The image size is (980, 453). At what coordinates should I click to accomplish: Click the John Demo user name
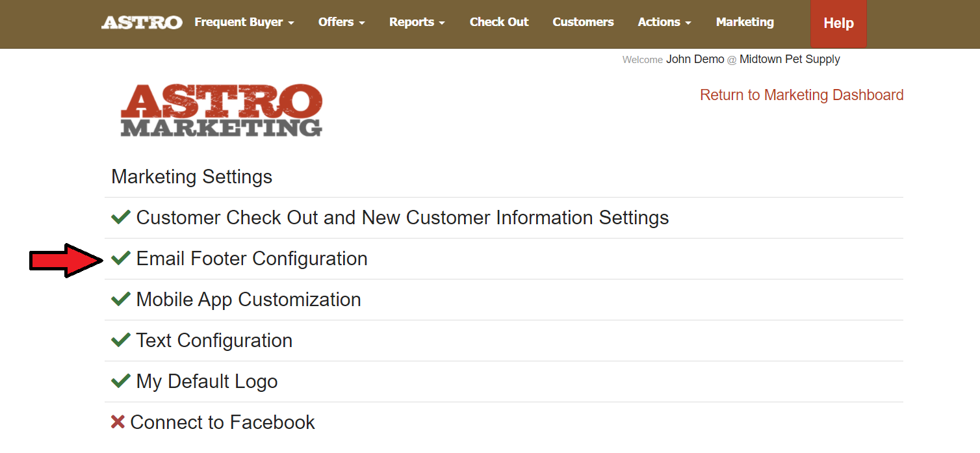pos(695,59)
